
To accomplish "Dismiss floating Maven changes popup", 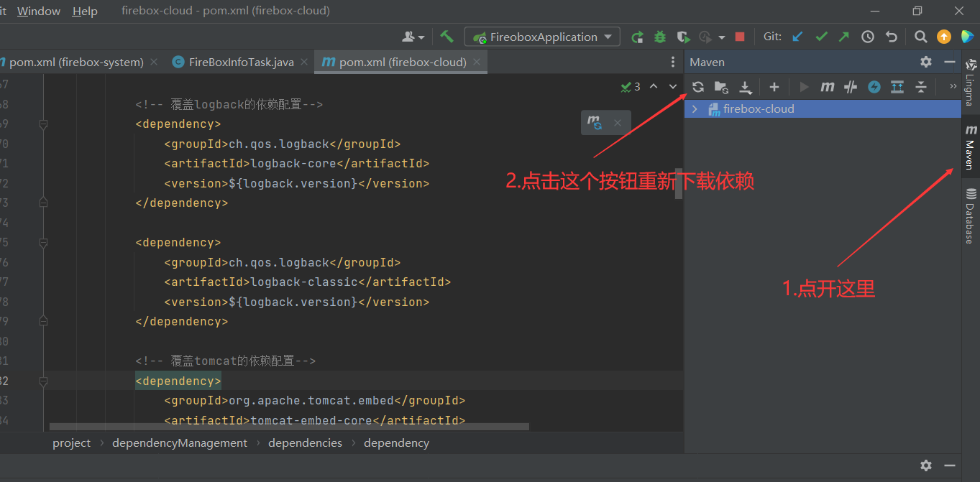I will pyautogui.click(x=617, y=123).
